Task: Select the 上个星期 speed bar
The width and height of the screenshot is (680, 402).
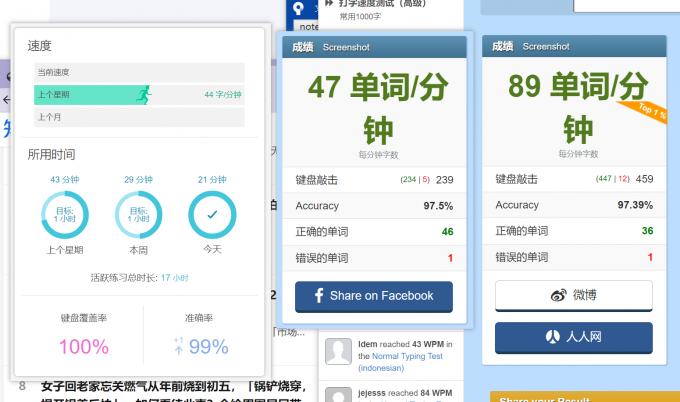Action: (x=139, y=95)
